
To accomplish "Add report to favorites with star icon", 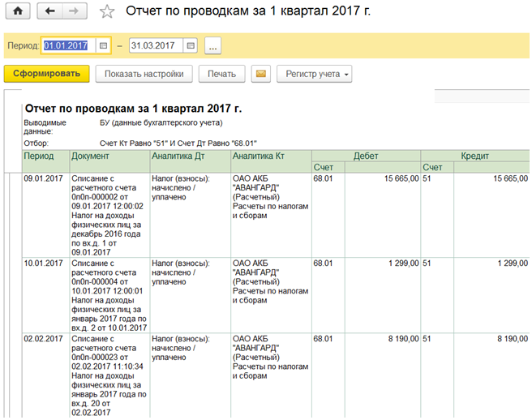I will 107,11.
